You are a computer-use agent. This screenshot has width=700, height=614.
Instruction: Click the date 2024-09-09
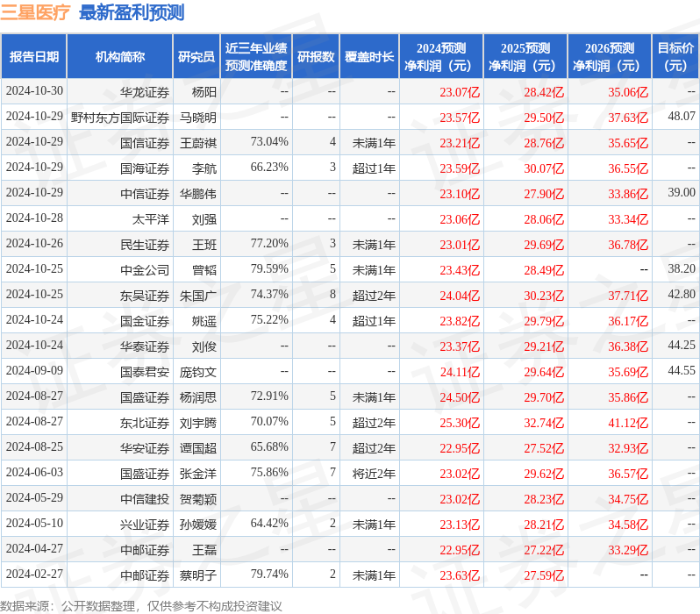(x=34, y=371)
